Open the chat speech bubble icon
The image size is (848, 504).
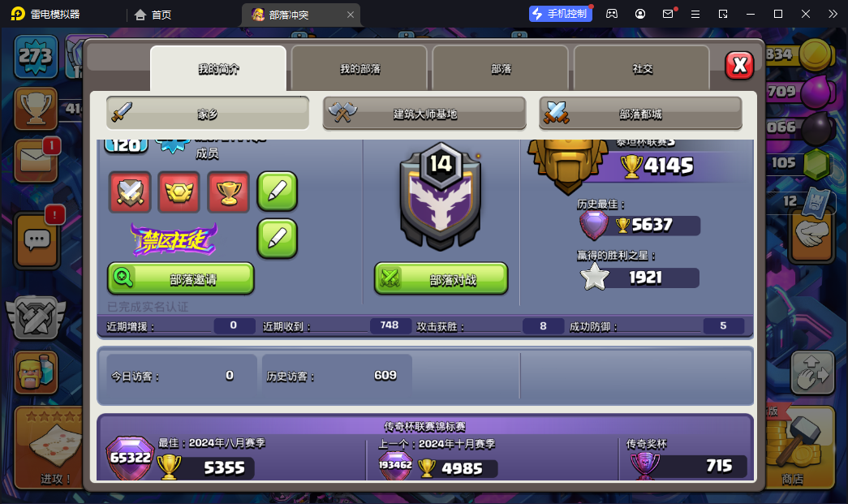(x=37, y=240)
